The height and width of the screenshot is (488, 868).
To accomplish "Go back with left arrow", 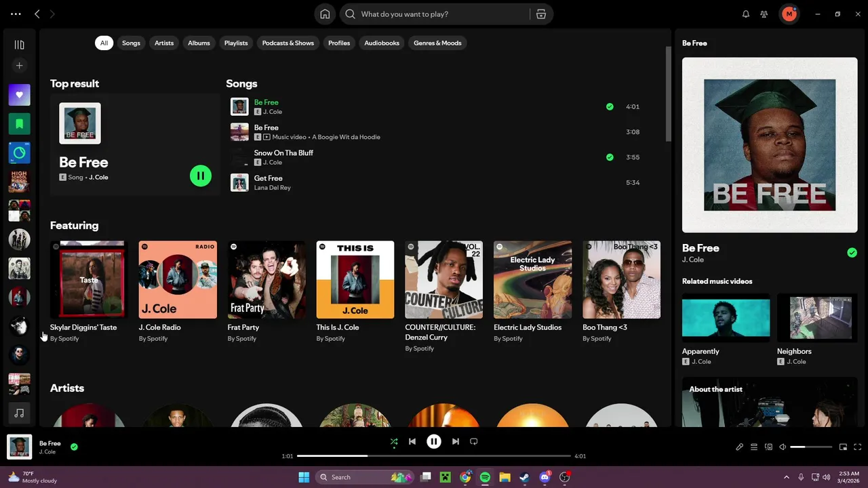I will (x=37, y=14).
